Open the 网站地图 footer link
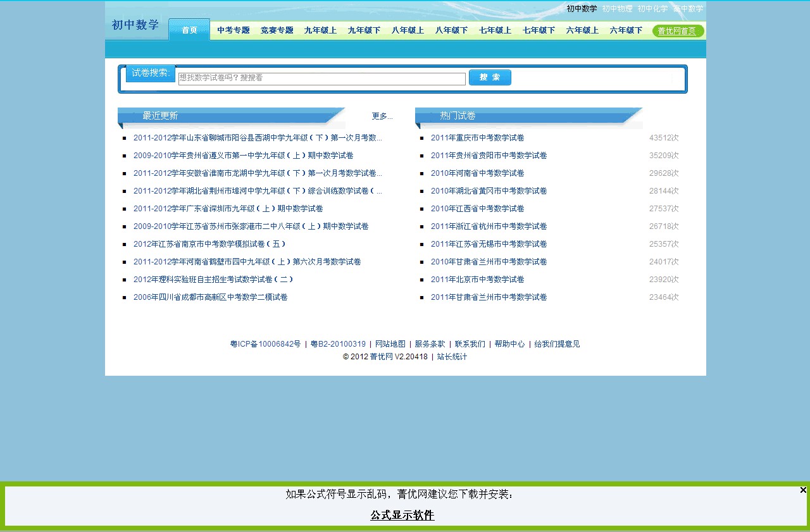810x532 pixels. [390, 344]
